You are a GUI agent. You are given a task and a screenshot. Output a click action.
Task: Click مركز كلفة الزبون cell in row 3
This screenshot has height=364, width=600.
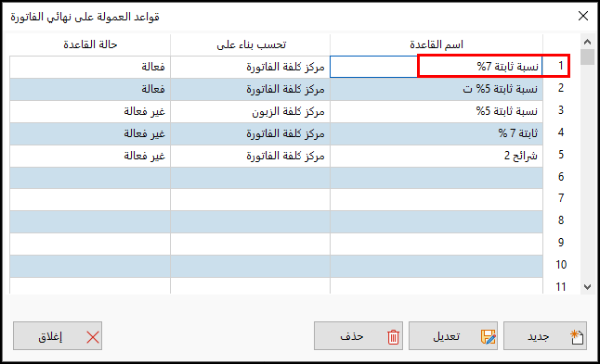coord(251,112)
